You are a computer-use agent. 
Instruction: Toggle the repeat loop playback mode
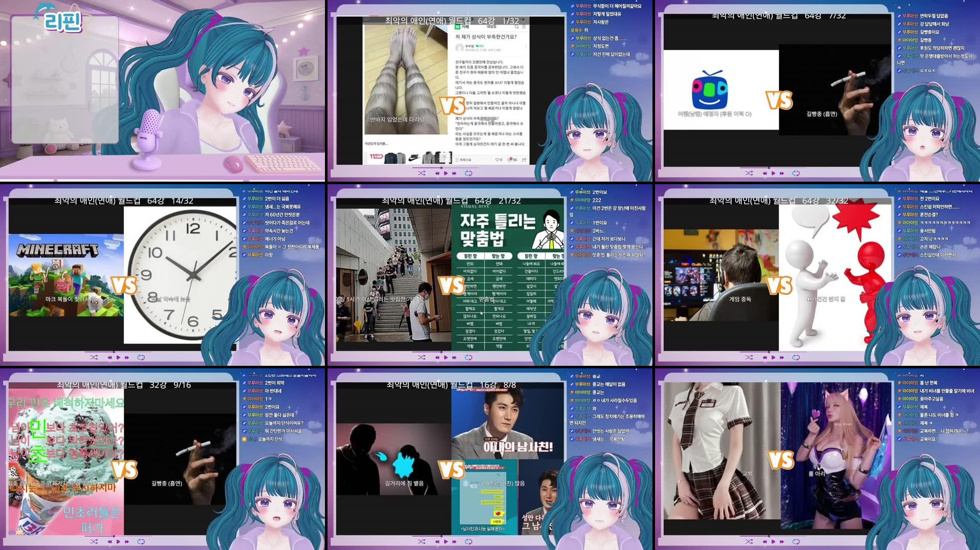pyautogui.click(x=469, y=173)
